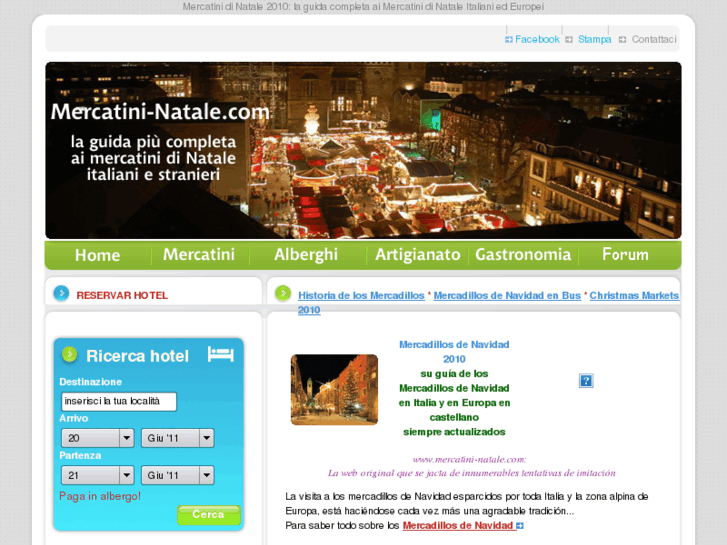Click the Mercadillos de Navidad 2010 heading
The height and width of the screenshot is (545, 727).
pos(454,352)
